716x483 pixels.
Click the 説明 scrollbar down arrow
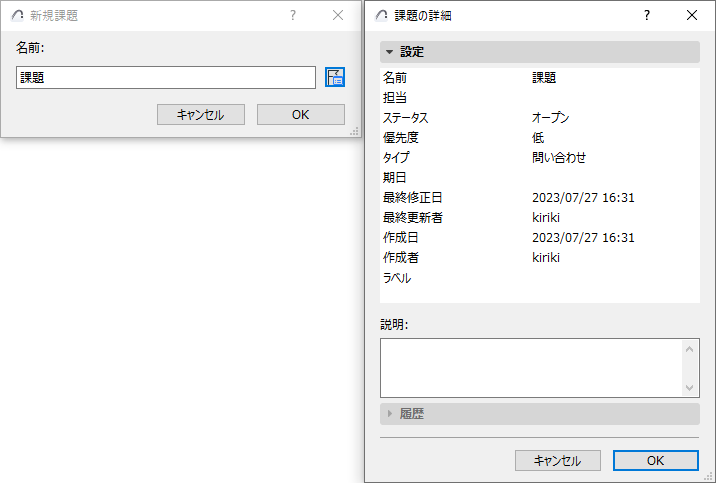click(690, 388)
